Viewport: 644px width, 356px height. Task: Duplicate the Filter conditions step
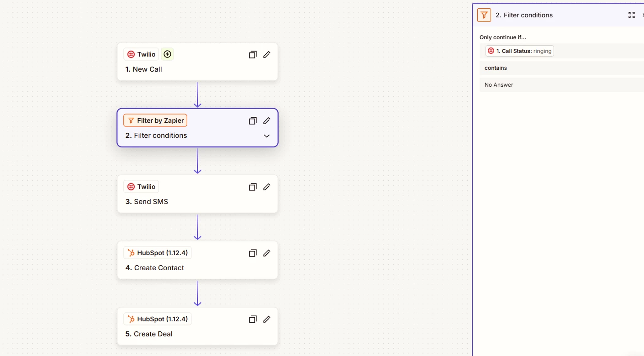pyautogui.click(x=253, y=121)
